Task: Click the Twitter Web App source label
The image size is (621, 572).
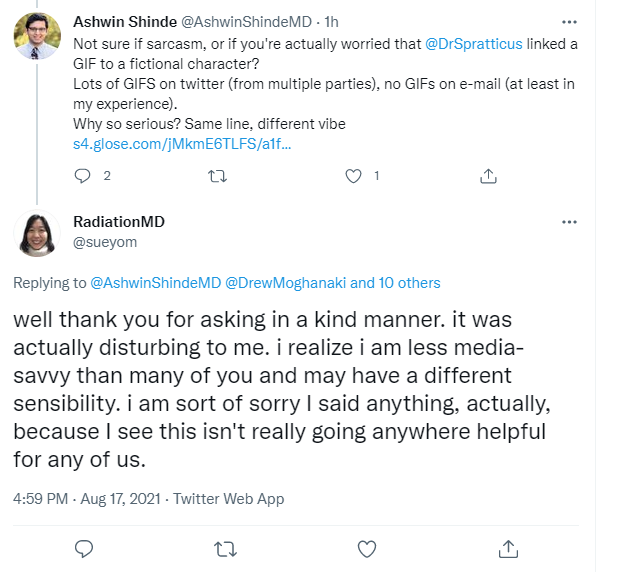Action: pyautogui.click(x=229, y=498)
